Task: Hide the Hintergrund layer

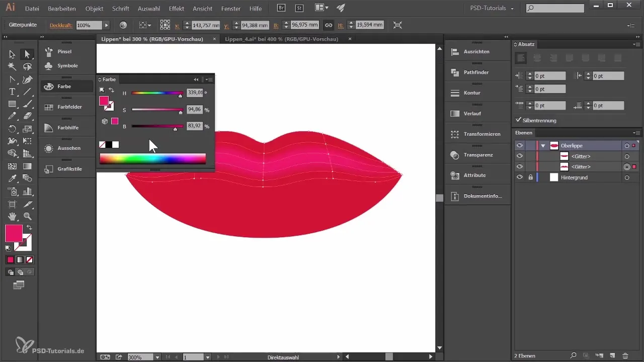Action: pos(520,177)
